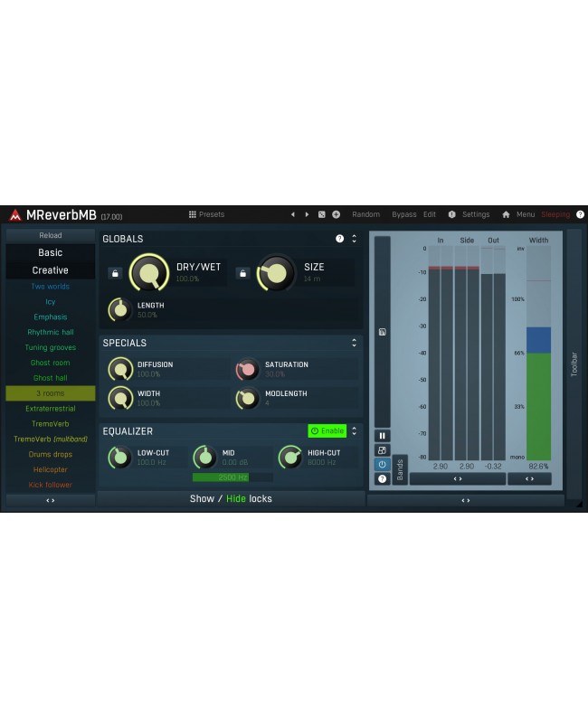Click the meter popup window icon
The image size is (588, 718).
tap(383, 450)
